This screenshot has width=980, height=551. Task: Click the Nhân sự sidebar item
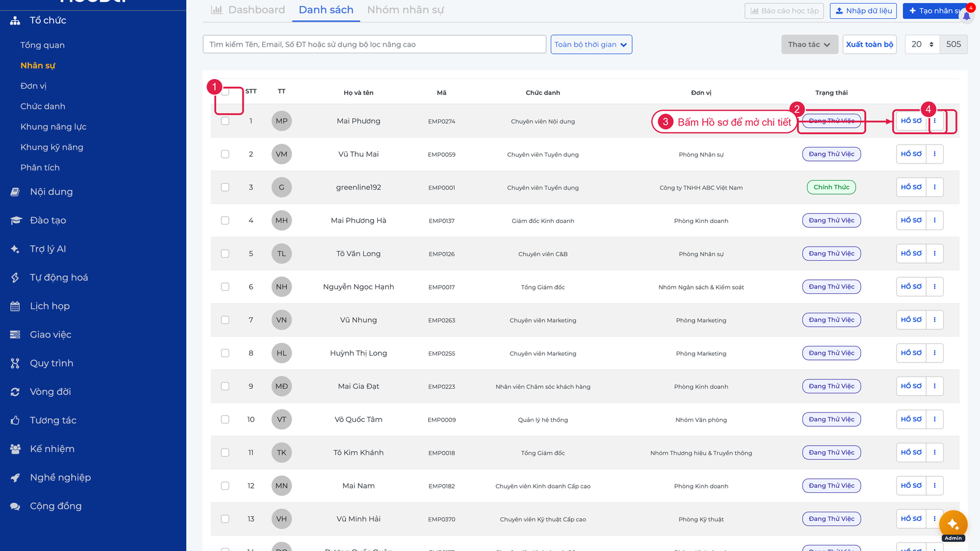pos(38,66)
